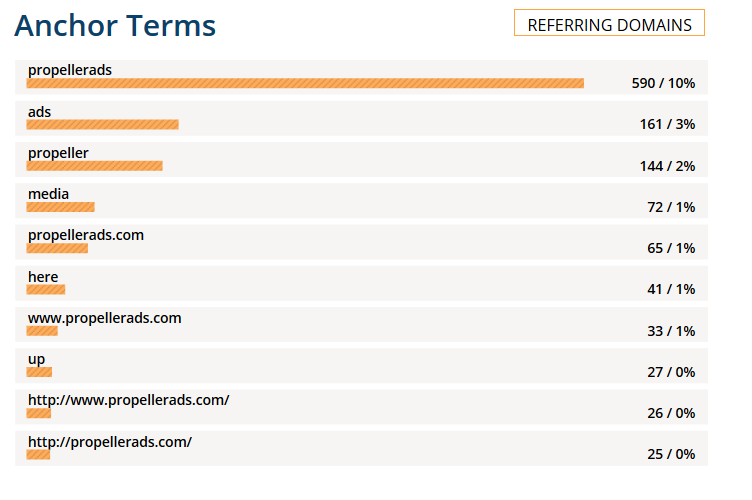The height and width of the screenshot is (500, 752).
Task: Open the propeller anchor term
Action: [x=58, y=153]
